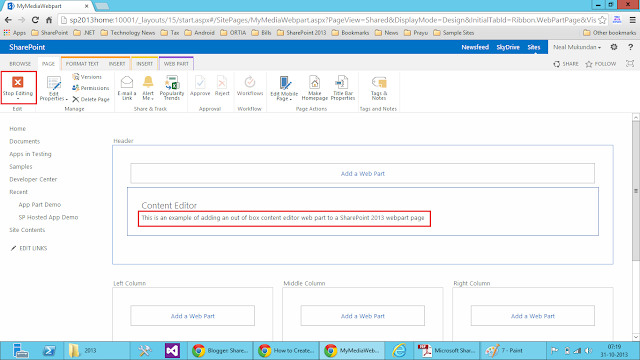Viewport: 640px width, 360px height.
Task: Open SkyDrive link
Action: [508, 47]
